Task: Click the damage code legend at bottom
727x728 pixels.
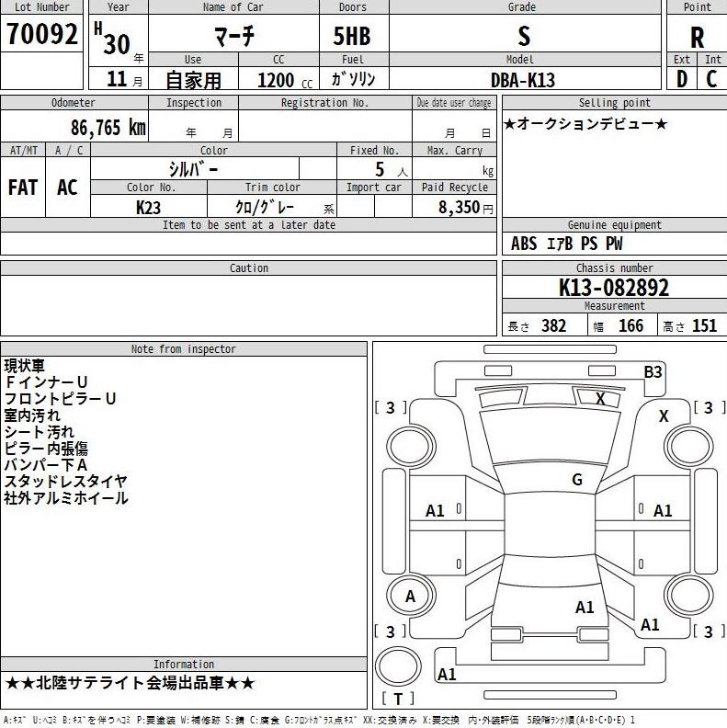Action: (319, 720)
